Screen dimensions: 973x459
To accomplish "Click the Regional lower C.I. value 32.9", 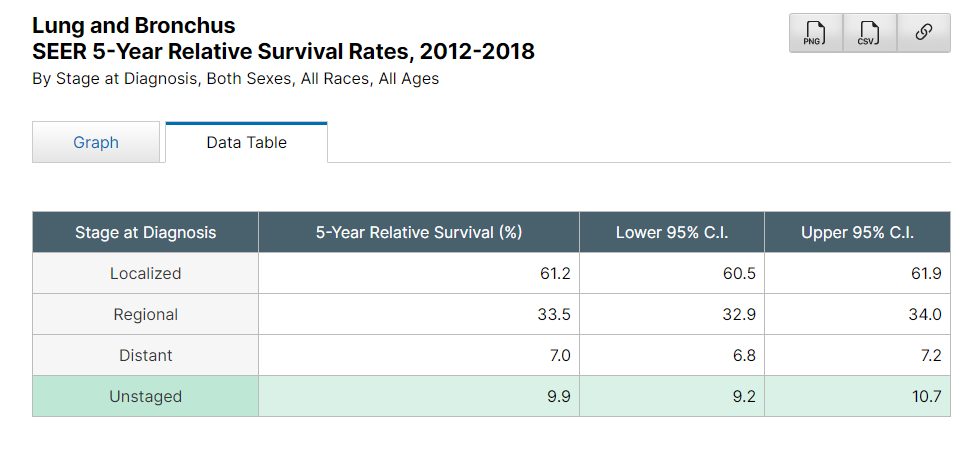I will pyautogui.click(x=739, y=314).
